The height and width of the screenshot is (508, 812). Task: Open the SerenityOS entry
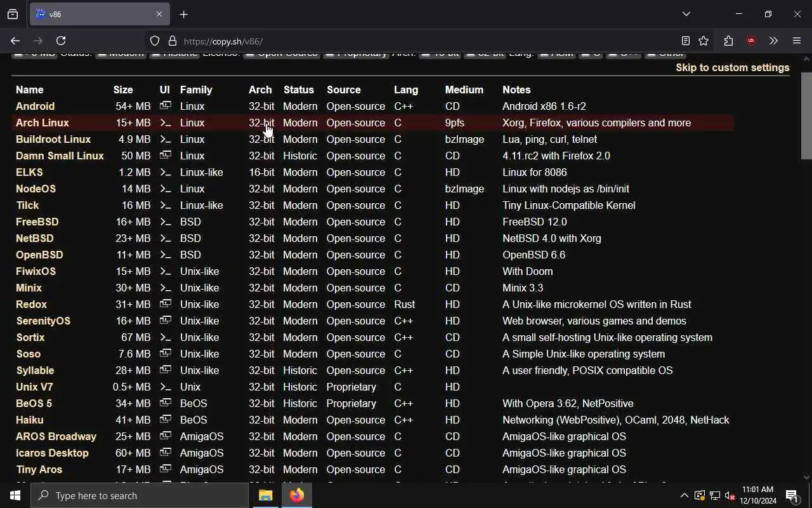point(43,321)
